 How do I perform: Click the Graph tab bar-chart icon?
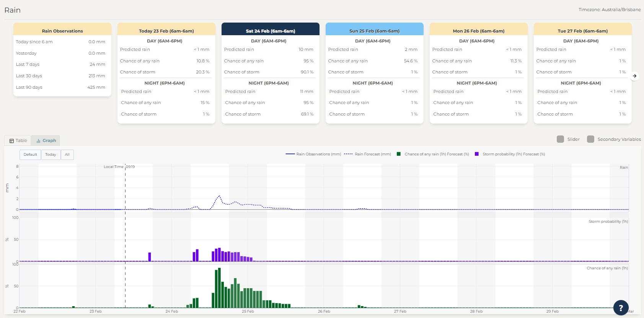pos(38,141)
